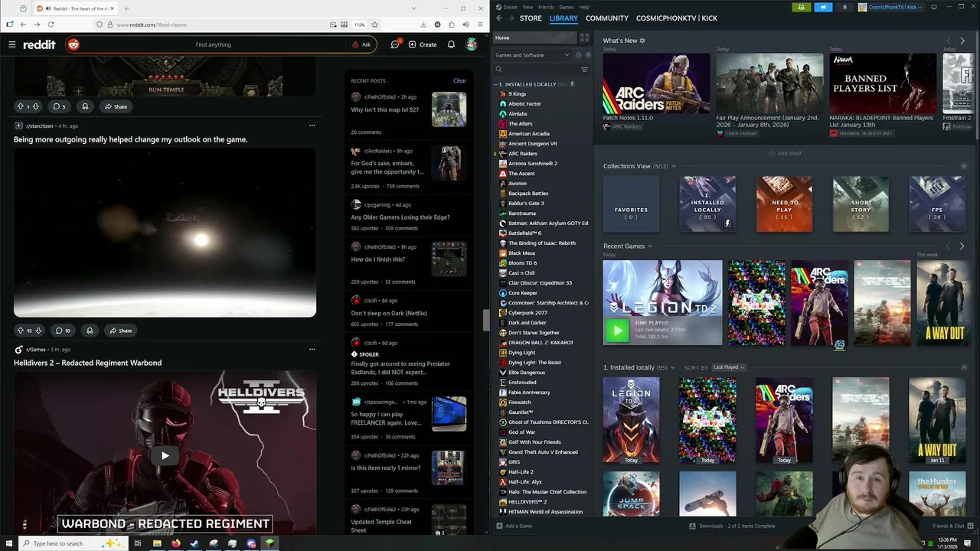Image resolution: width=980 pixels, height=551 pixels.
Task: Open Steam collections grid view icon
Action: (584, 37)
